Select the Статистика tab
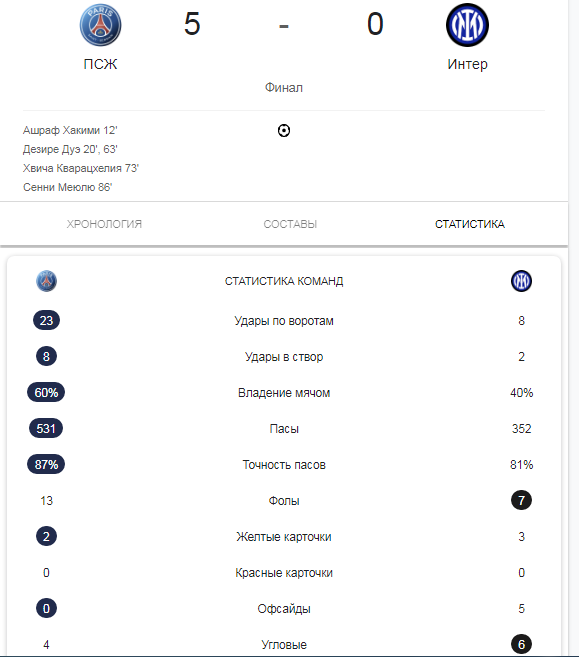This screenshot has height=657, width=579. click(470, 224)
